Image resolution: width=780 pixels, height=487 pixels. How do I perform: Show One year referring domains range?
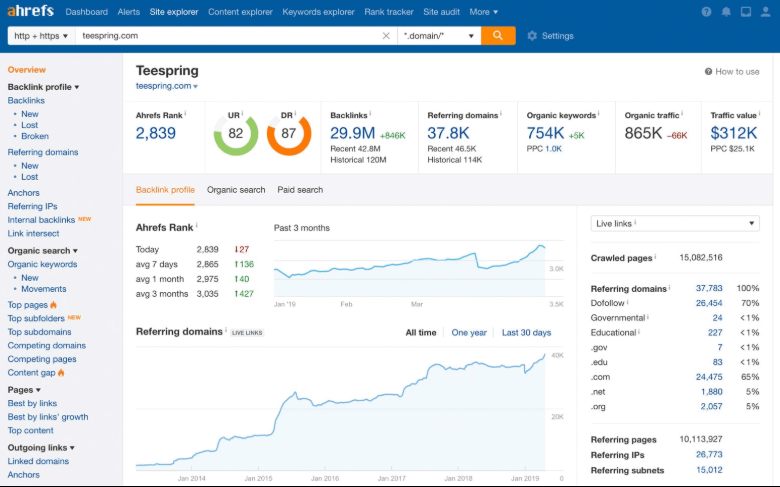469,333
